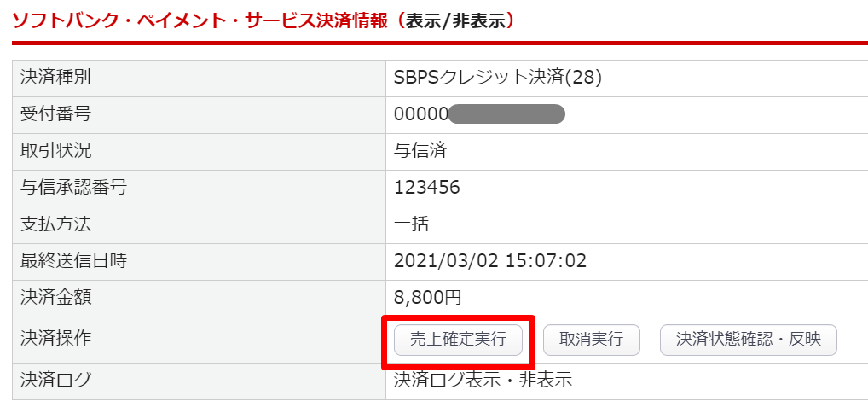
Task: Click the 決済金額 row label
Action: tap(55, 298)
